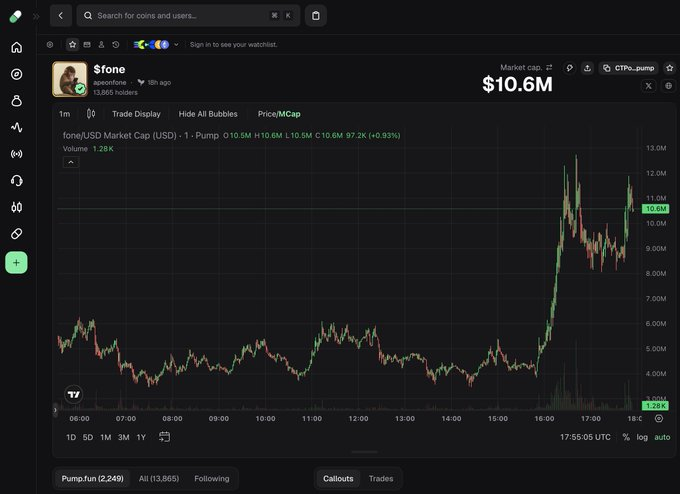Open the $fone monkey coin thumbnail
This screenshot has width=680, height=494.
70,79
